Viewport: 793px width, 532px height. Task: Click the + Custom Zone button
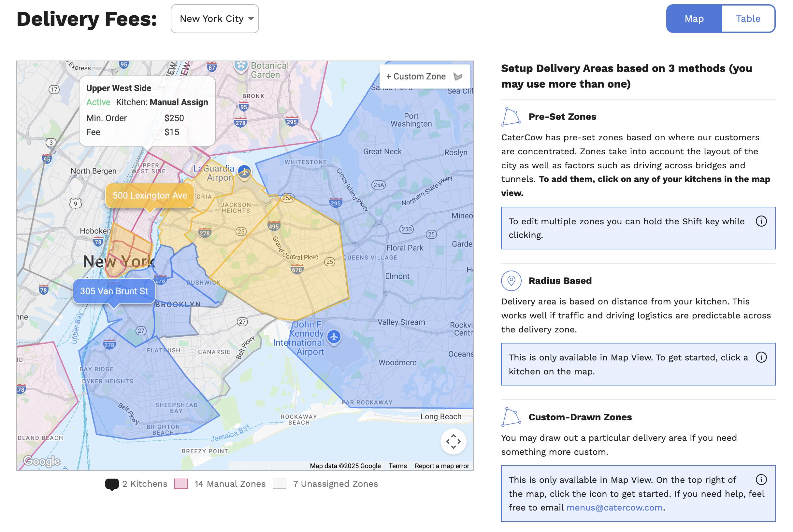click(x=416, y=76)
